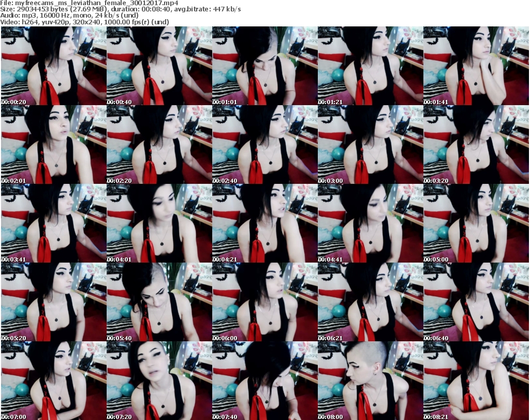Click the thumbnail stamped 00:03:41
This screenshot has width=530, height=420.
click(54, 224)
